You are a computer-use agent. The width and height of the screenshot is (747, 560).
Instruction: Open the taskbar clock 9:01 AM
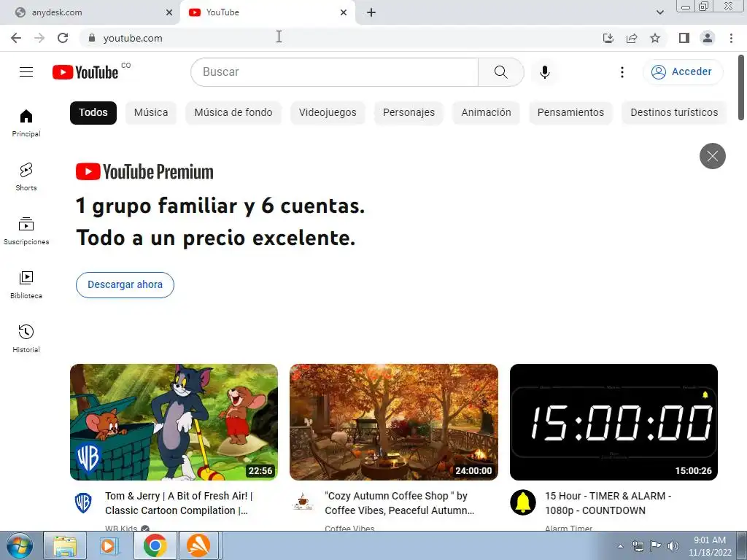(x=710, y=546)
